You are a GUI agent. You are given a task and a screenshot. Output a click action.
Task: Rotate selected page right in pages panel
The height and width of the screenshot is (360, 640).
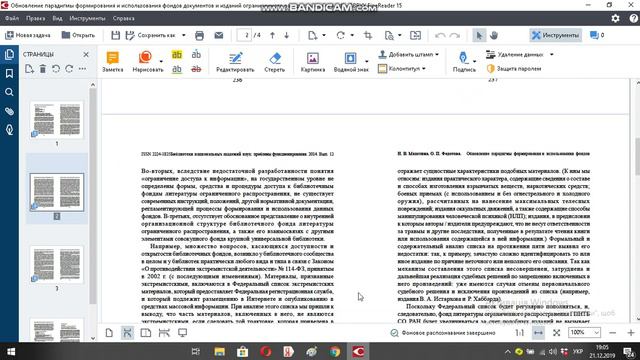tap(69, 69)
